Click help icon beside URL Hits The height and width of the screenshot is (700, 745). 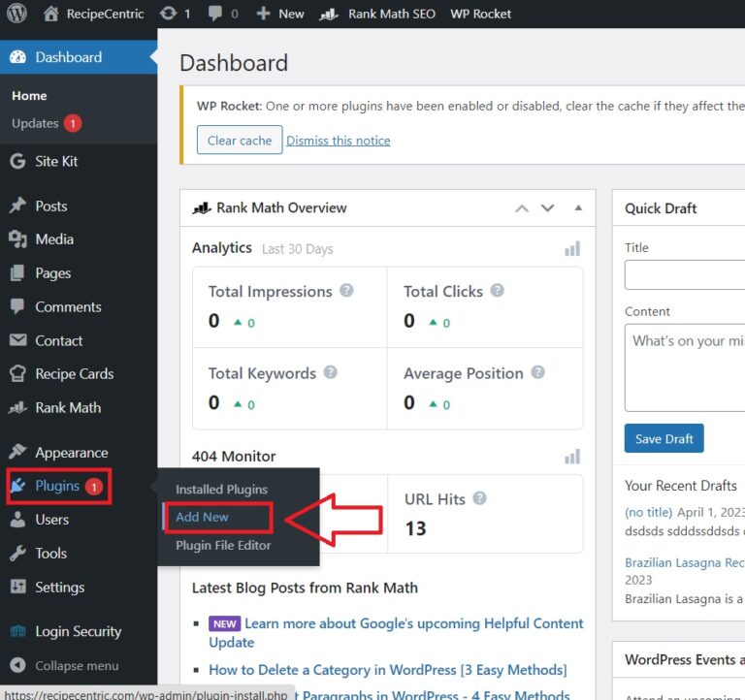click(479, 499)
